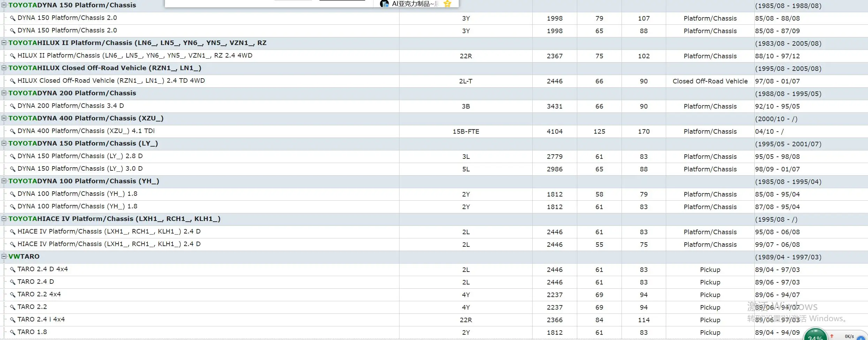
Task: Click date cell '88/10 - 97/12'
Action: 777,56
